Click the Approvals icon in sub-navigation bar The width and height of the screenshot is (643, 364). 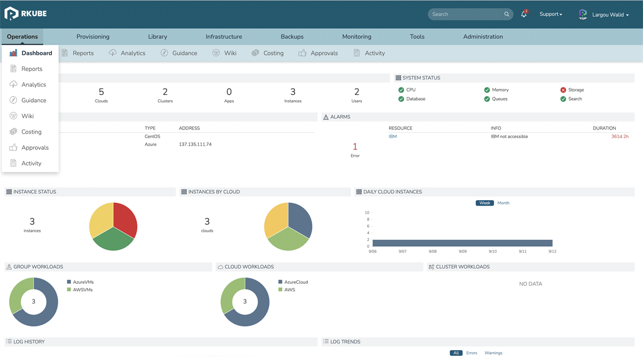point(303,53)
